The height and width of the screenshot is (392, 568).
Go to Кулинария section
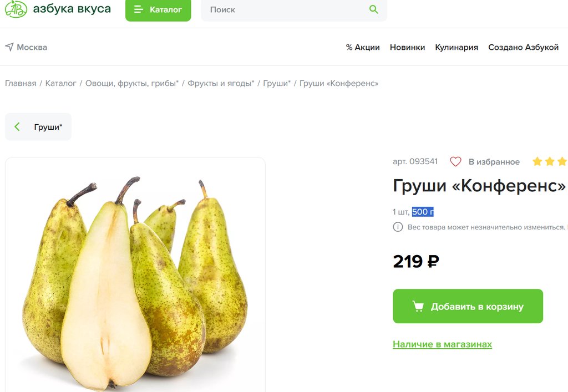(457, 48)
